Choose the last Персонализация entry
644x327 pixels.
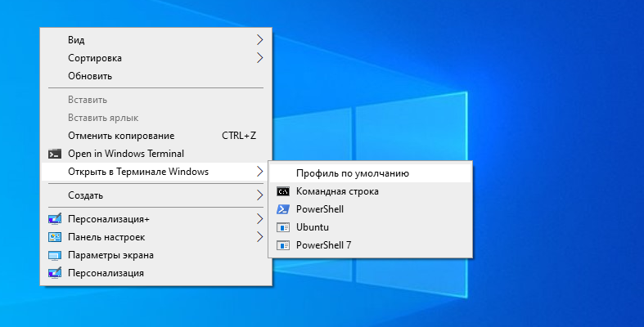click(x=156, y=273)
